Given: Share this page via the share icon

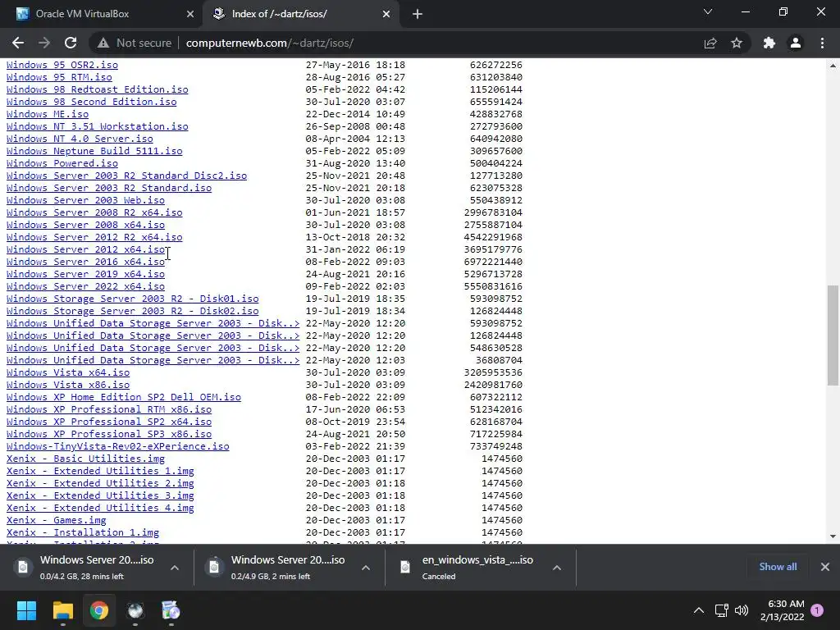Looking at the screenshot, I should [x=710, y=43].
